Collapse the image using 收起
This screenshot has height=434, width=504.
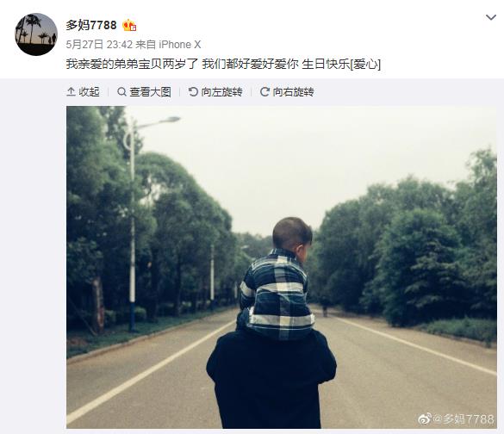[x=83, y=92]
